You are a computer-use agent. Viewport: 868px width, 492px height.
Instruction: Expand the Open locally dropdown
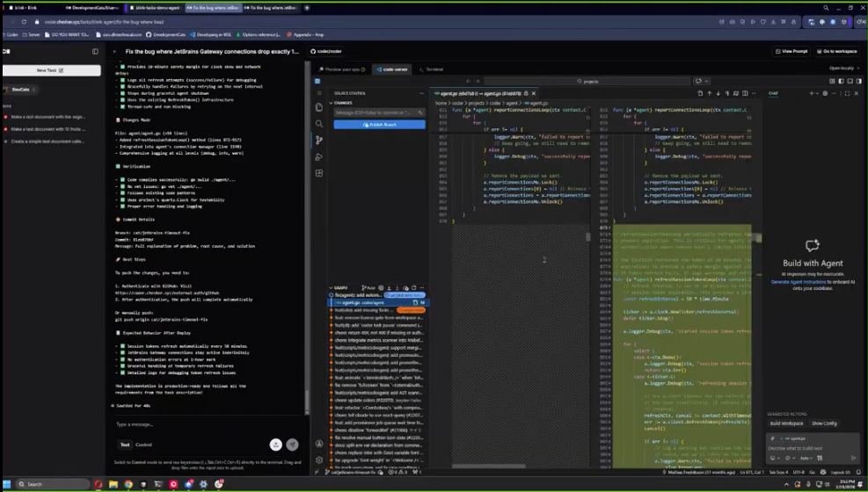click(x=843, y=68)
